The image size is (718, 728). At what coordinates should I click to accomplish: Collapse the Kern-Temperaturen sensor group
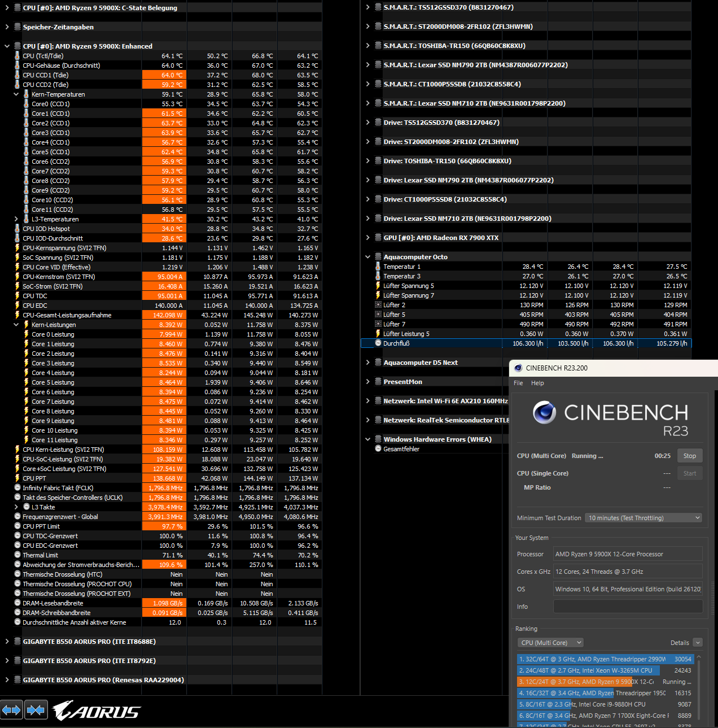pos(16,94)
